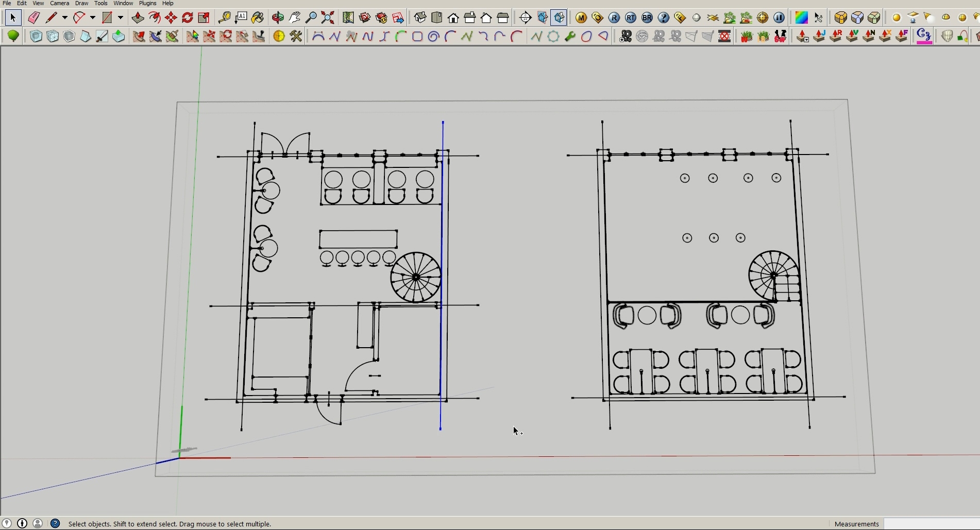980x530 pixels.
Task: Click the rainbow color palette swatch
Action: tap(801, 18)
